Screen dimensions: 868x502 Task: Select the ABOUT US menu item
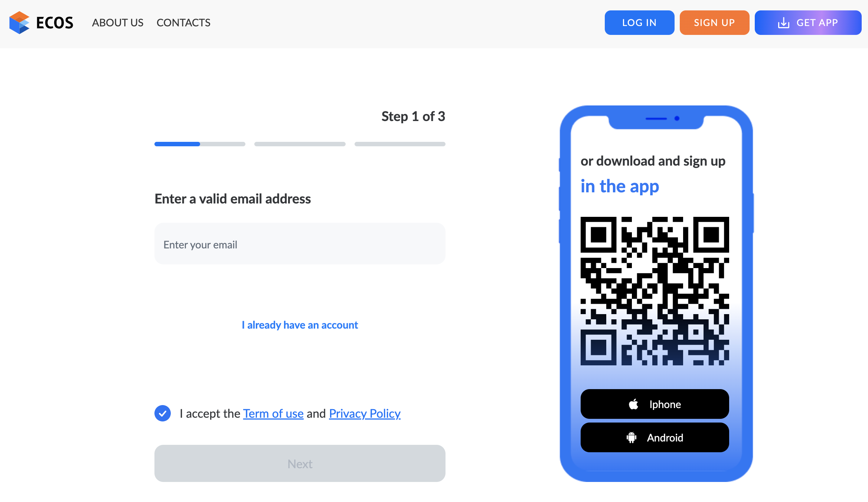coord(118,23)
